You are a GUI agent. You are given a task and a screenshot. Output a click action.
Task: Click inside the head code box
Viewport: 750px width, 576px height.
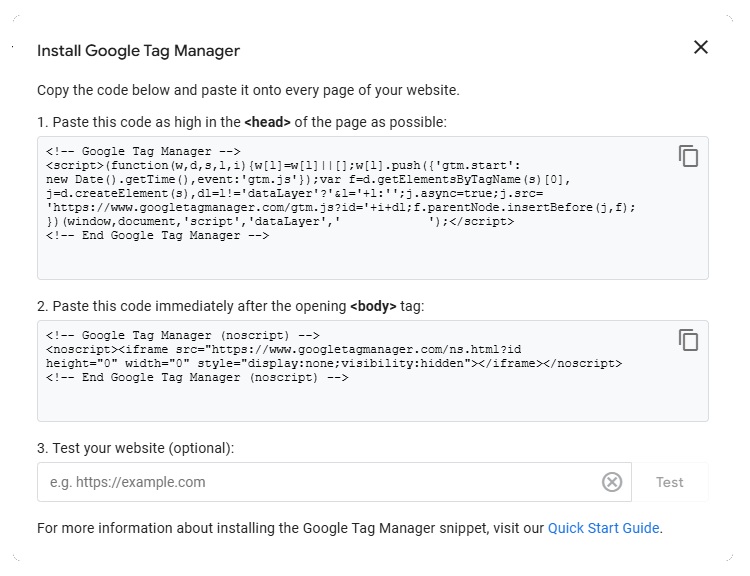[x=373, y=208]
